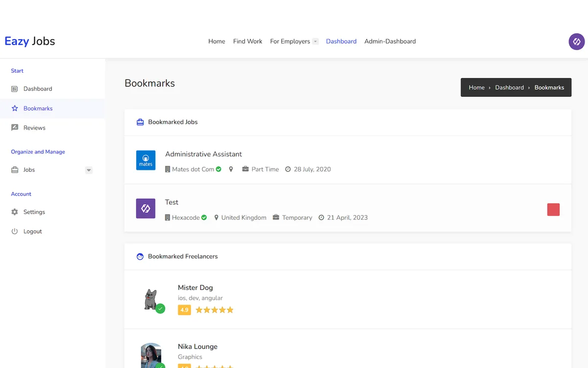588x368 pixels.
Task: Select the Dashboard top navigation link
Action: 341,41
